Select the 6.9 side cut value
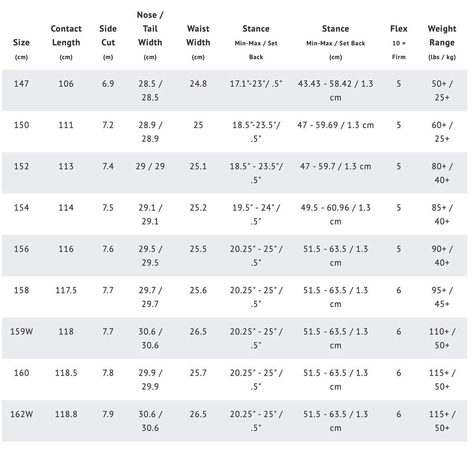The height and width of the screenshot is (450, 476). point(108,84)
